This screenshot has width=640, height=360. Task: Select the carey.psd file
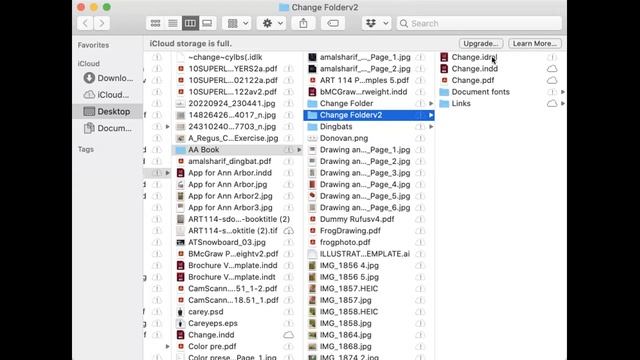pos(205,311)
